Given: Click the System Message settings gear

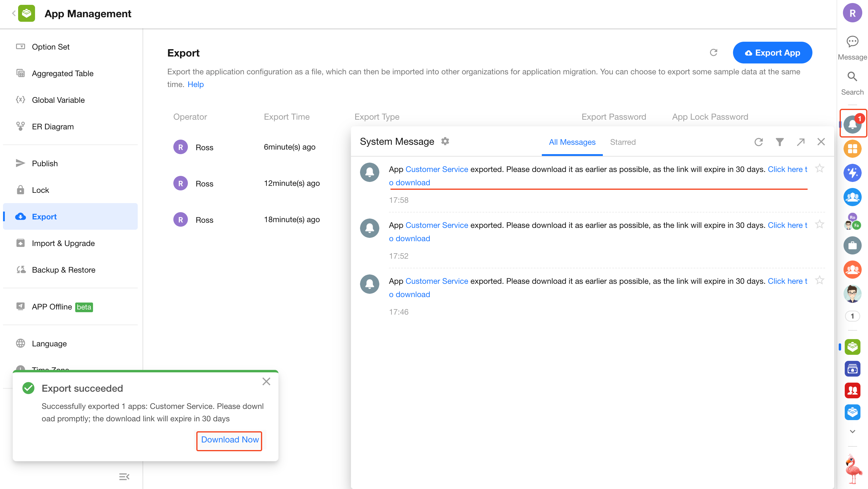Looking at the screenshot, I should [x=445, y=141].
